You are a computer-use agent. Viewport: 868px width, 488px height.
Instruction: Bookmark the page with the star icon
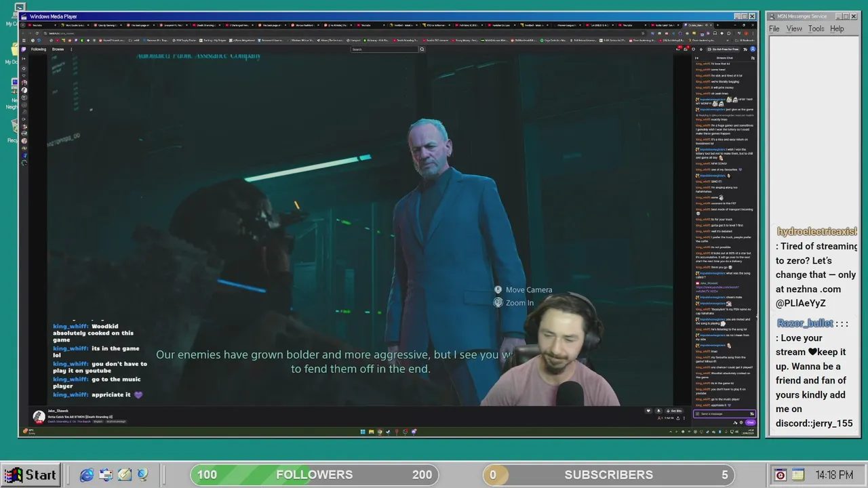(x=643, y=33)
